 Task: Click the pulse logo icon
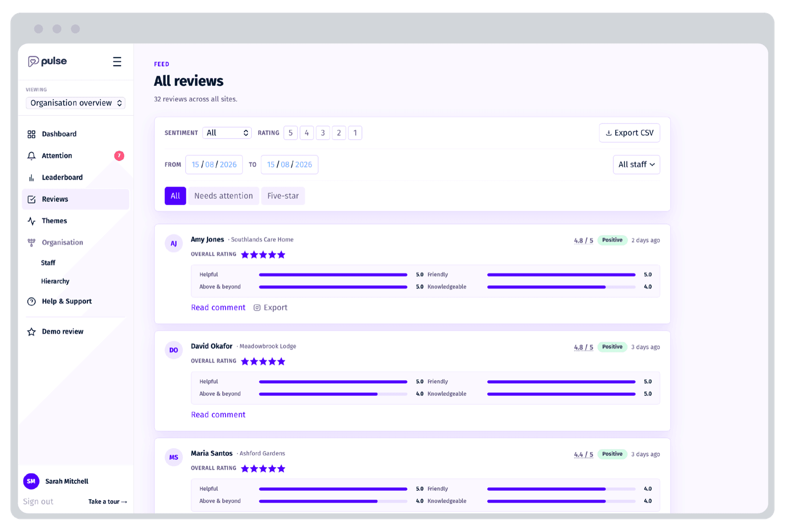[33, 61]
